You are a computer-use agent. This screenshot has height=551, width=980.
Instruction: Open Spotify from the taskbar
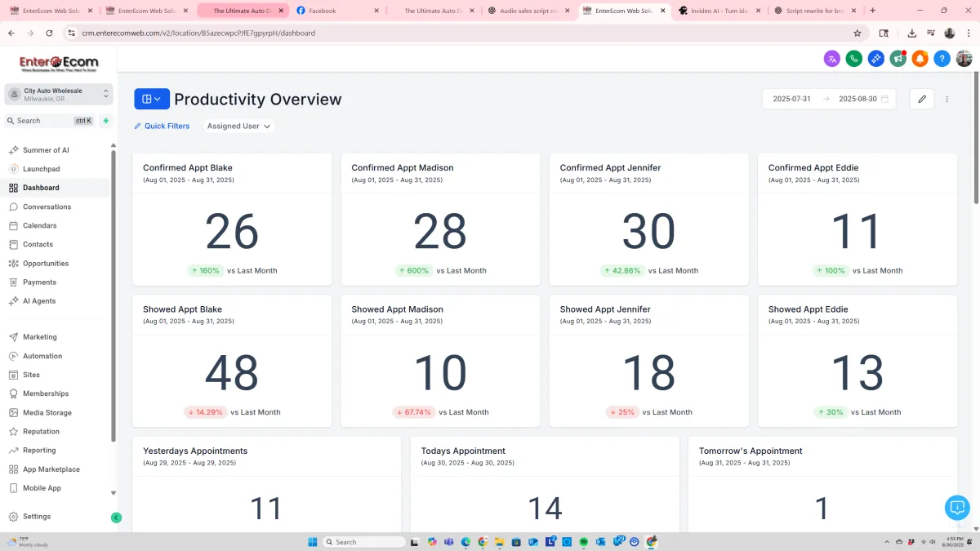[584, 542]
